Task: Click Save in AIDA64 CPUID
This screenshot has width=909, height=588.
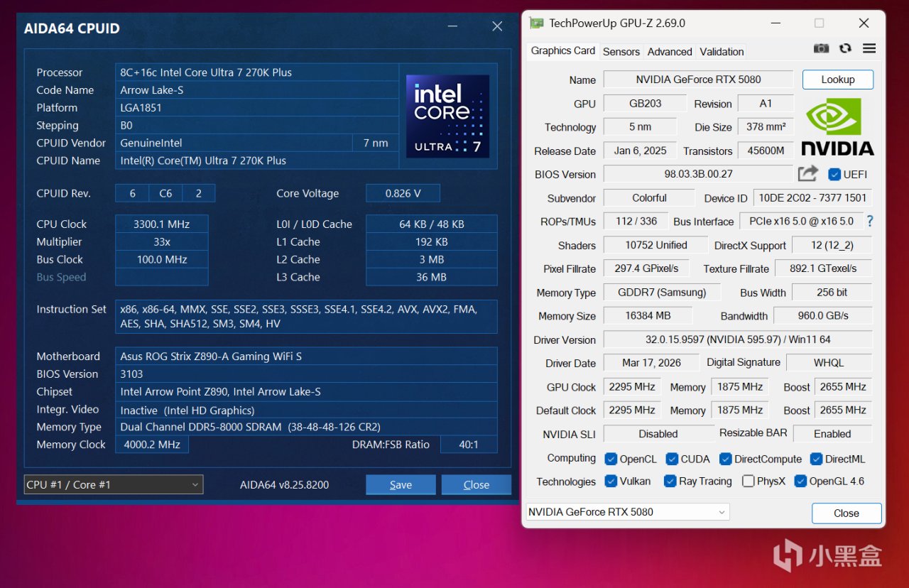Action: point(401,484)
